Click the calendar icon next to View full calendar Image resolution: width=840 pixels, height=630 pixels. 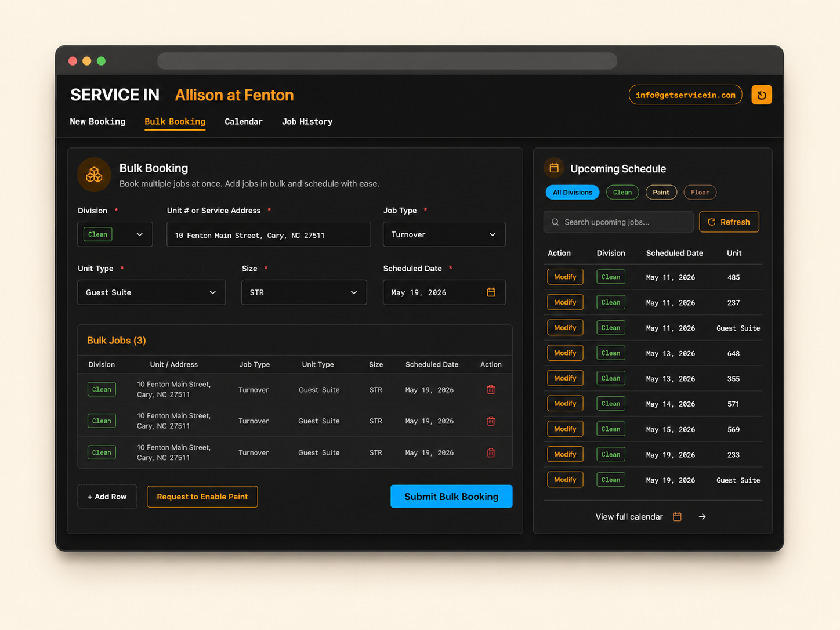coord(677,516)
